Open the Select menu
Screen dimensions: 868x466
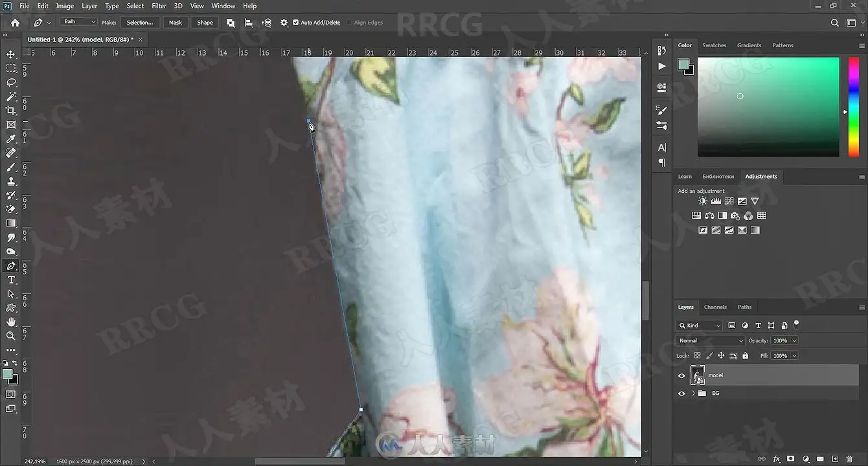tap(135, 6)
